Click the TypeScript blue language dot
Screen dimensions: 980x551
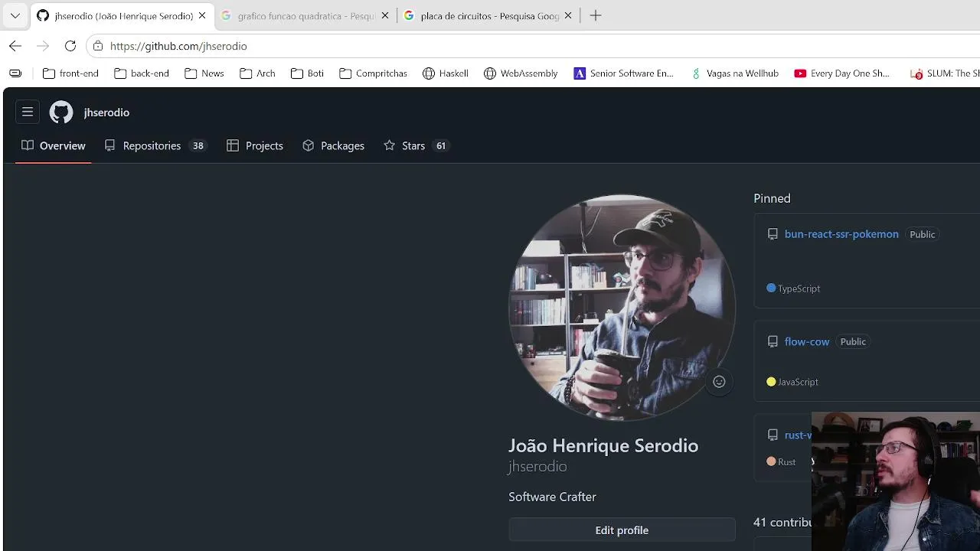point(771,289)
